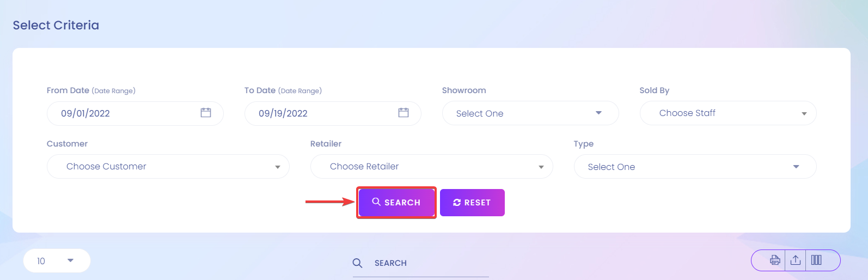Open the column visibility icon
The height and width of the screenshot is (280, 868).
pos(816,260)
